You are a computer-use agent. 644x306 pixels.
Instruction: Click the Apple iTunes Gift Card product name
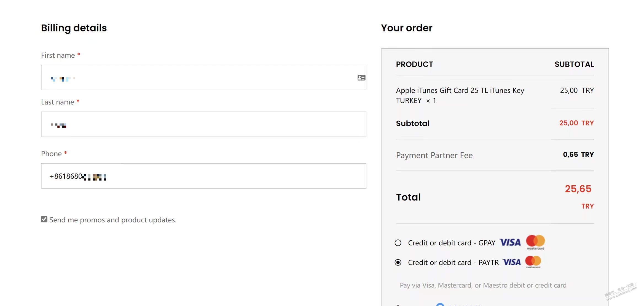(x=460, y=95)
